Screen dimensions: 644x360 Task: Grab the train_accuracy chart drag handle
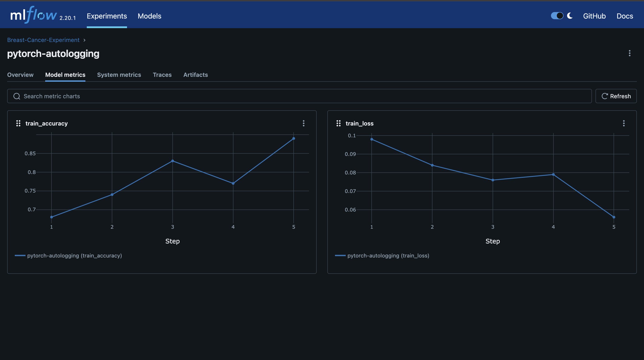[18, 123]
